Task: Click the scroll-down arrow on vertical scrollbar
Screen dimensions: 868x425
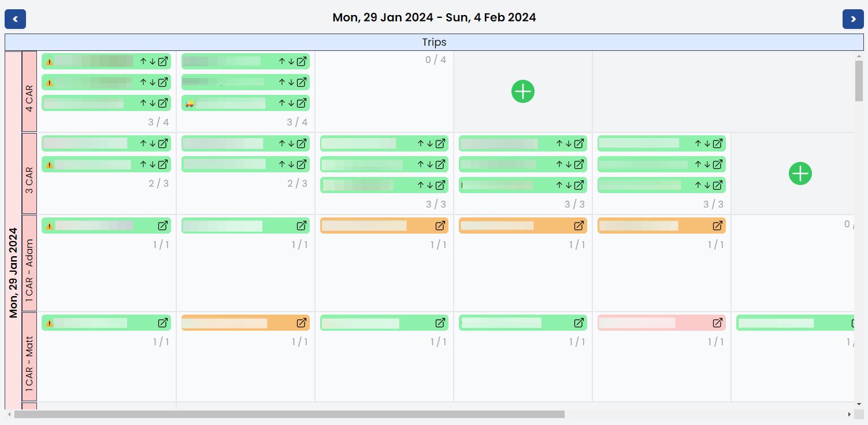Action: pyautogui.click(x=859, y=404)
